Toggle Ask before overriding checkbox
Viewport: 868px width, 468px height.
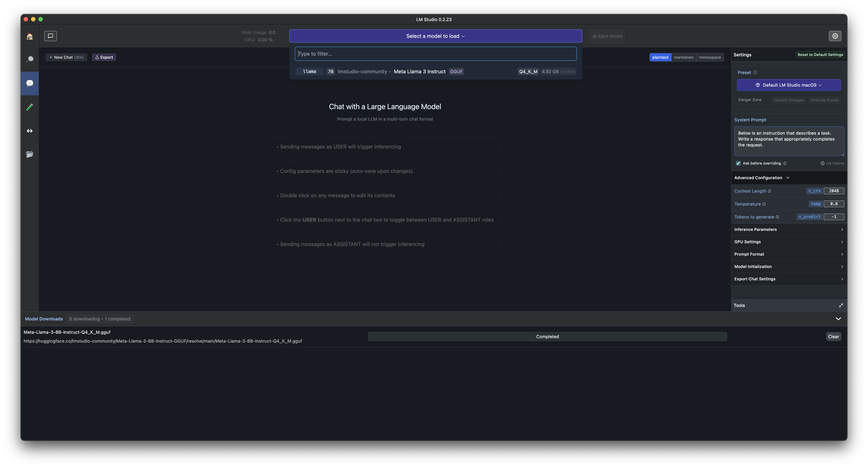(x=738, y=163)
